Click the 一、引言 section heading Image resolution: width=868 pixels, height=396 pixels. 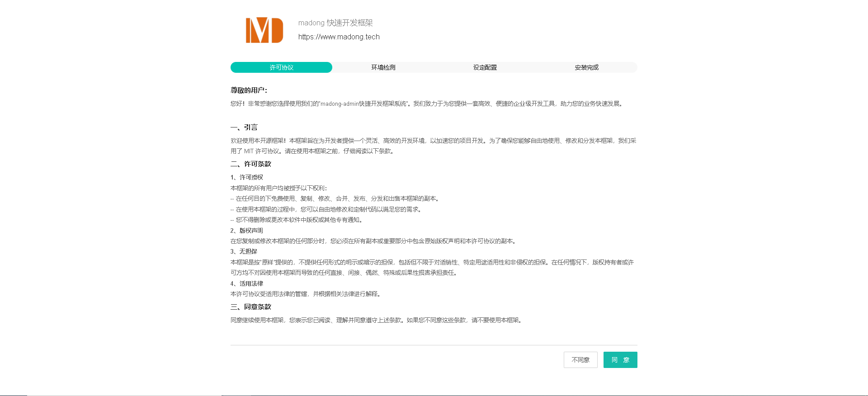pos(244,127)
